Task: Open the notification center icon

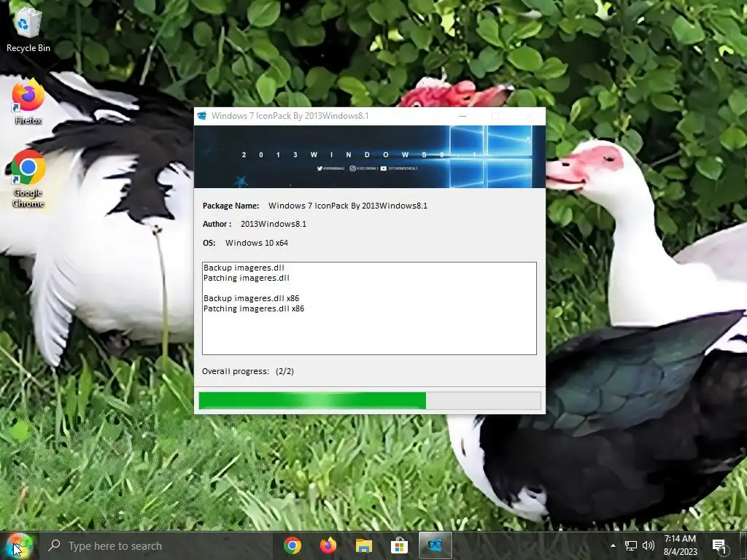Action: (719, 546)
